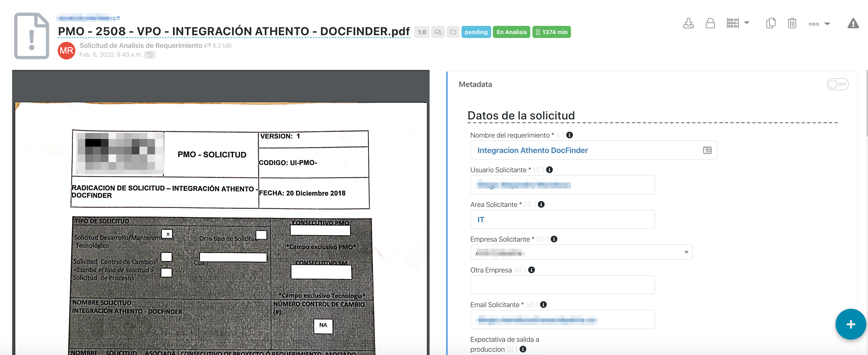Click the warning triangle icon
This screenshot has height=355, width=868.
pos(853,23)
